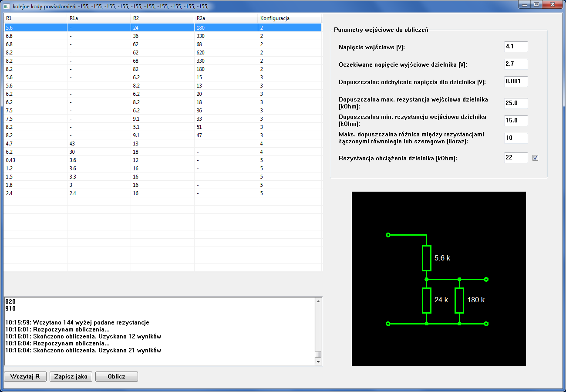Click the 5.6 k resistor in schematic
Screen dimensions: 566x392
[x=427, y=258]
